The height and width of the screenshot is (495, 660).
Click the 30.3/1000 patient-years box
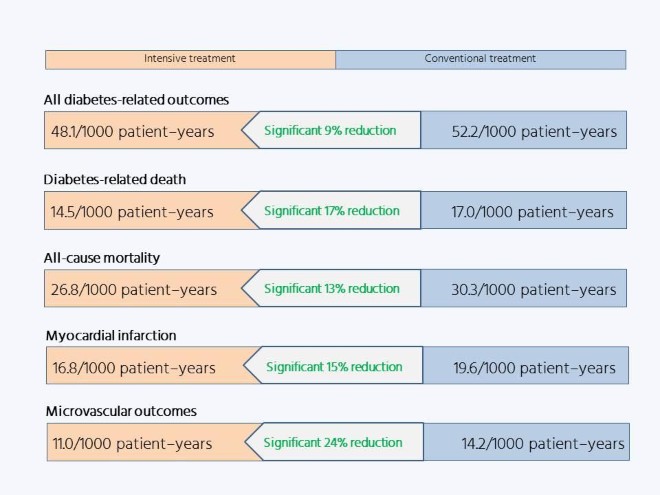(524, 288)
